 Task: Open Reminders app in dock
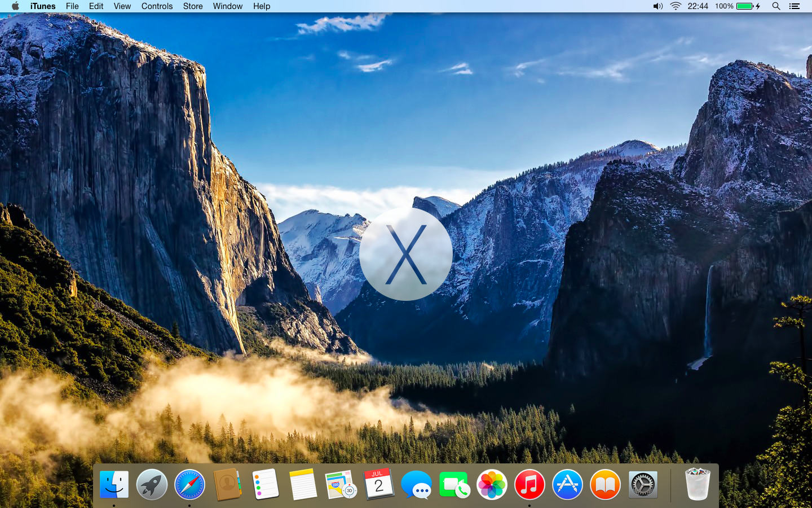click(265, 485)
